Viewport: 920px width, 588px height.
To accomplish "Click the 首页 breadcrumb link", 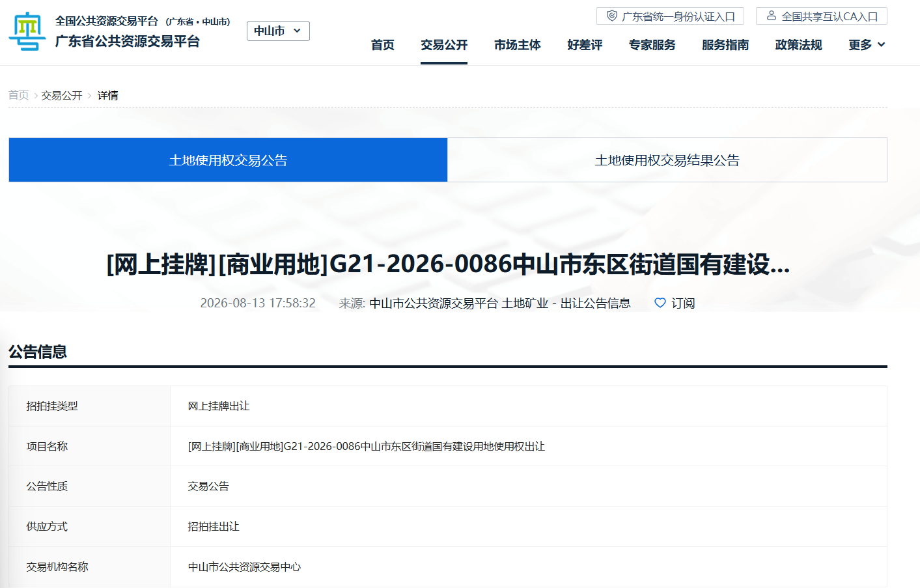I will pos(19,96).
